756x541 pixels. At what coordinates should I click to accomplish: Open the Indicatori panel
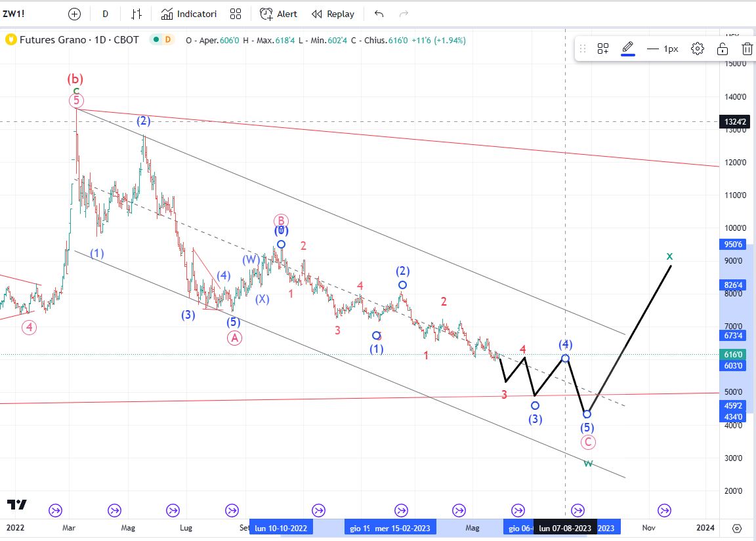tap(188, 14)
